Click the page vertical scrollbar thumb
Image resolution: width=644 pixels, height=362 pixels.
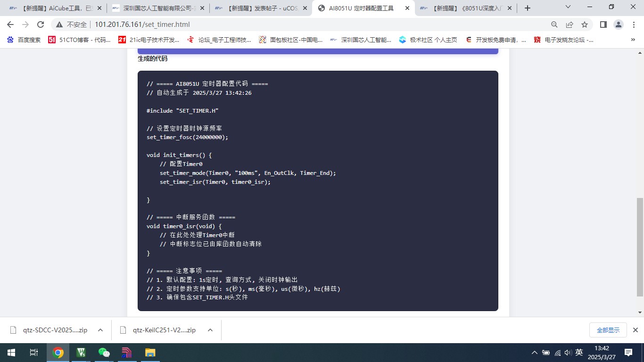click(640, 247)
